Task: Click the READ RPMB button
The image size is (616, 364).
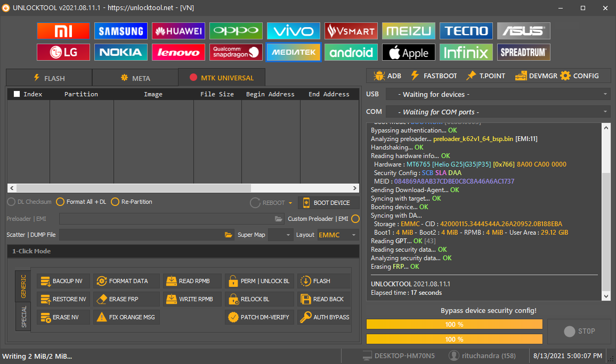Action: point(192,281)
